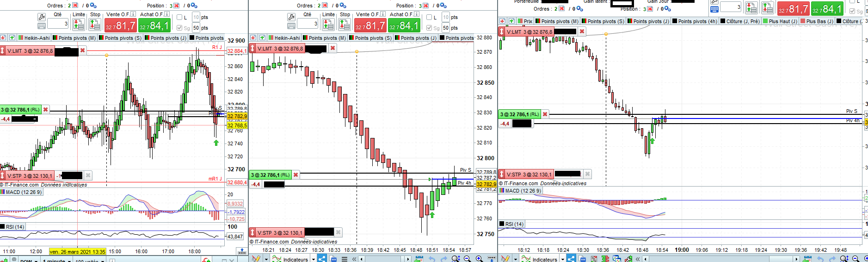The height and width of the screenshot is (262, 868).
Task: Click Limite order icon in left chart
Action: click(79, 24)
